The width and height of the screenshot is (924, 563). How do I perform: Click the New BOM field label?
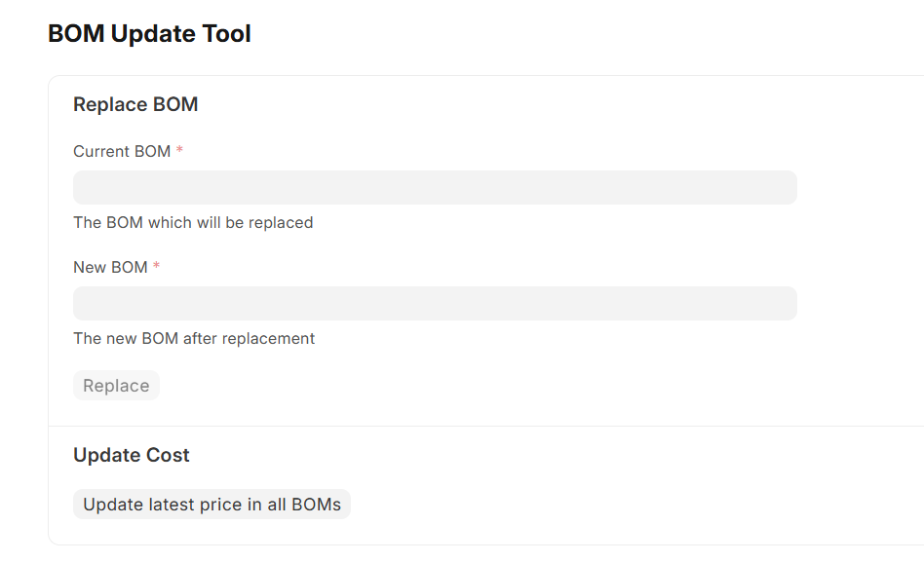(x=110, y=267)
